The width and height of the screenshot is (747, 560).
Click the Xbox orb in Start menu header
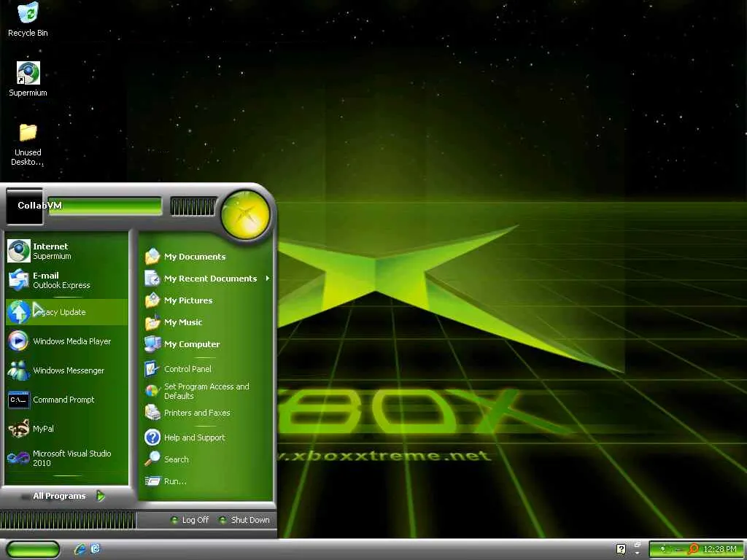245,214
